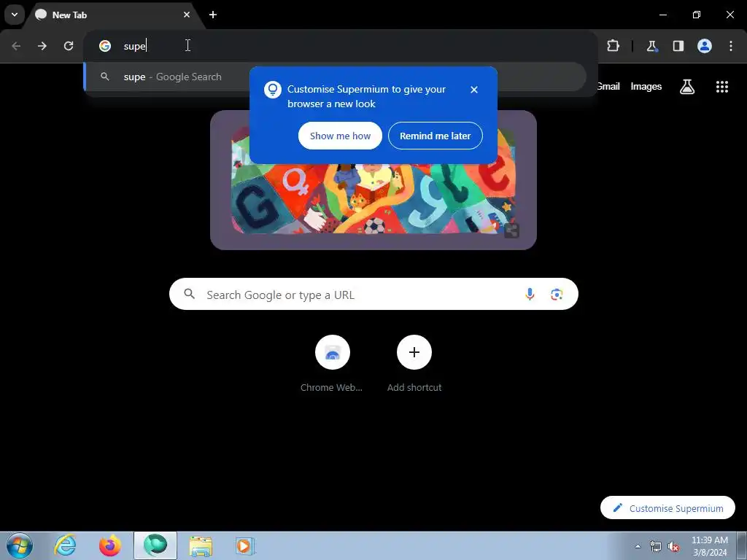This screenshot has height=560, width=747.
Task: Open Search Labs flask icon on page
Action: tap(687, 87)
